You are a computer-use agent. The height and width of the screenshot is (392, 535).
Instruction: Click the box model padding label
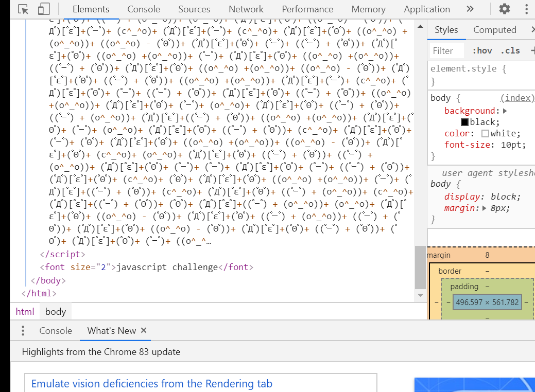click(x=464, y=287)
